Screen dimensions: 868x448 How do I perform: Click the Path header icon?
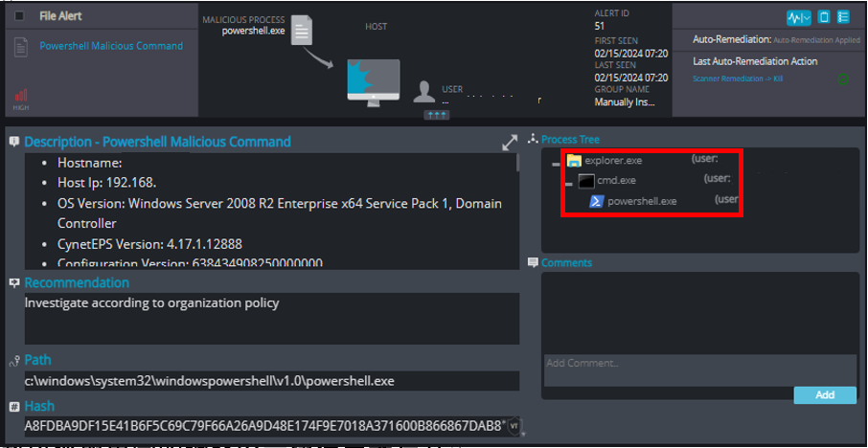[15, 361]
